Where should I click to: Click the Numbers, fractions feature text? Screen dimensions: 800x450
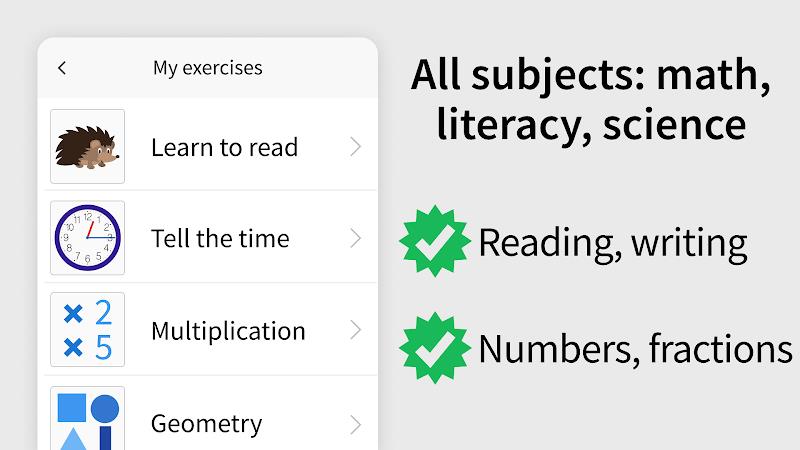(x=636, y=349)
